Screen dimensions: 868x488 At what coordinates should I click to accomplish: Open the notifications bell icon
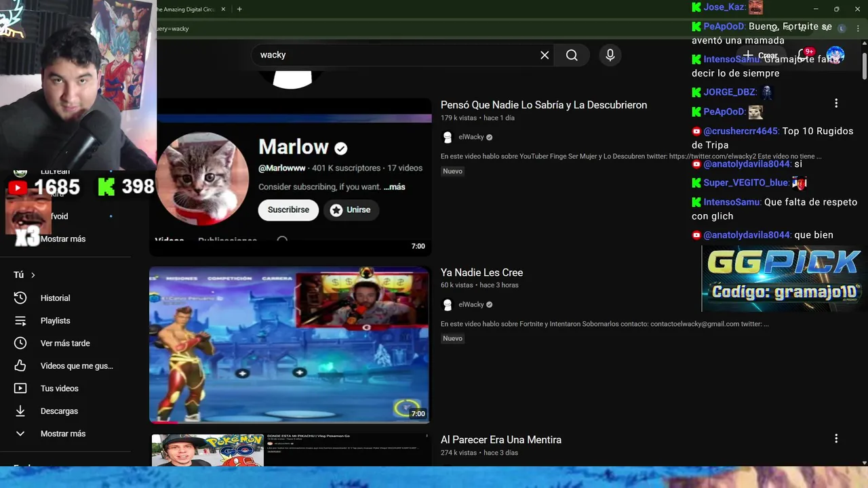(x=803, y=56)
